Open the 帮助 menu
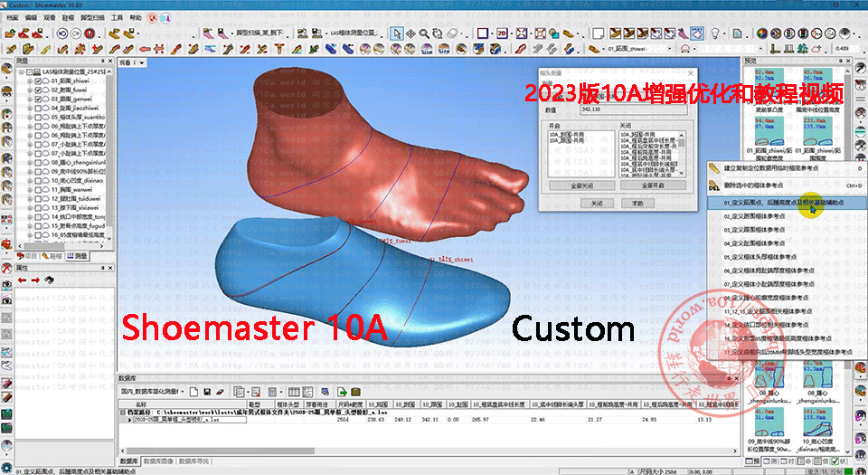This screenshot has width=868, height=475. [136, 18]
